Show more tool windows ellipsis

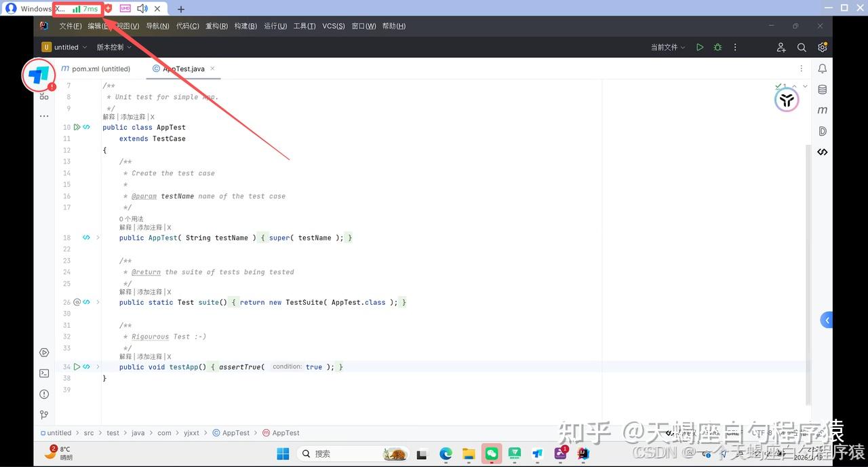point(44,116)
